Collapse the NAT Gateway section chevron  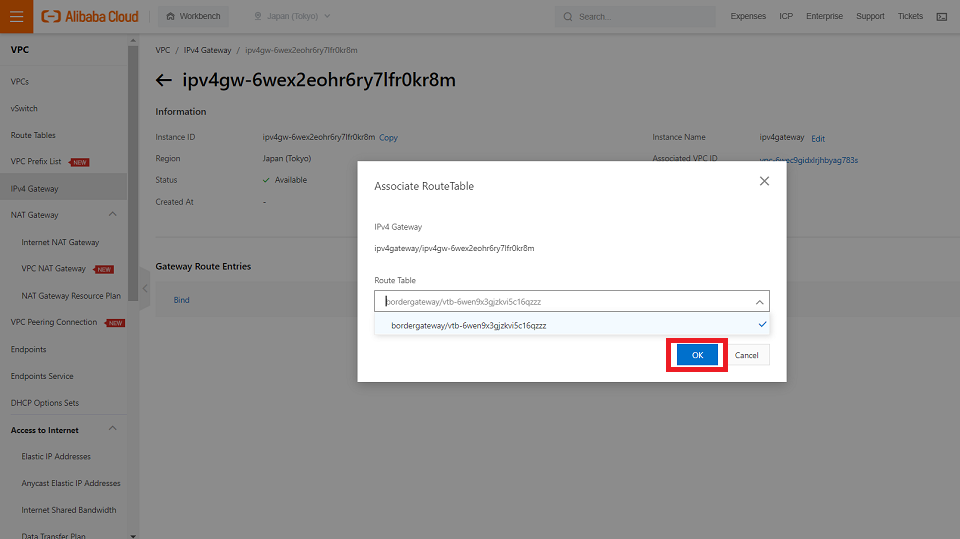(x=113, y=214)
